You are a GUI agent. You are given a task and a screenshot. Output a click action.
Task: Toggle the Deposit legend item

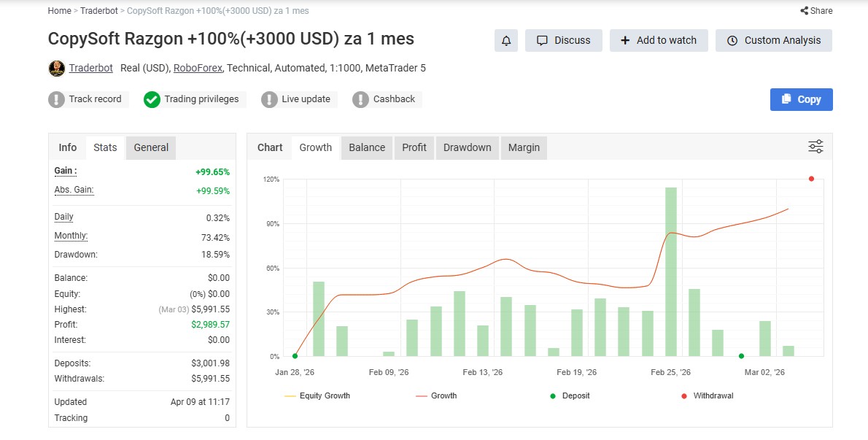(x=570, y=395)
